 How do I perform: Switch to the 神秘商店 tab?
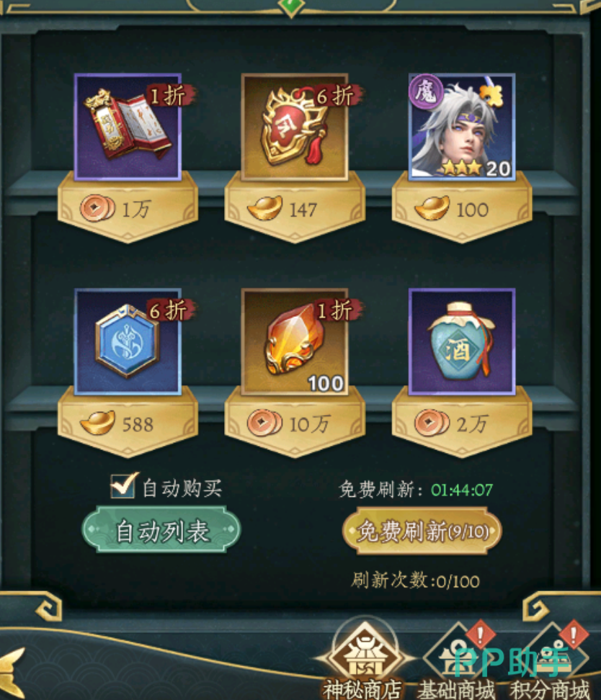click(363, 660)
